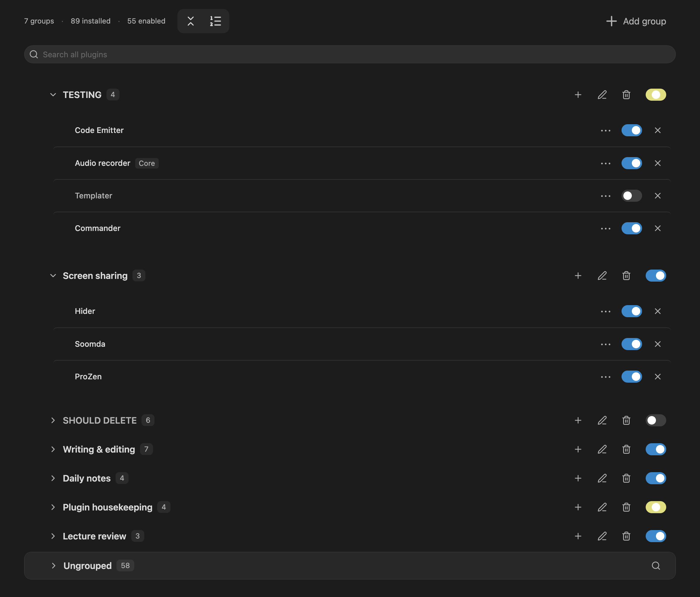Delete the TESTING group
Image resolution: width=700 pixels, height=597 pixels.
click(x=626, y=95)
